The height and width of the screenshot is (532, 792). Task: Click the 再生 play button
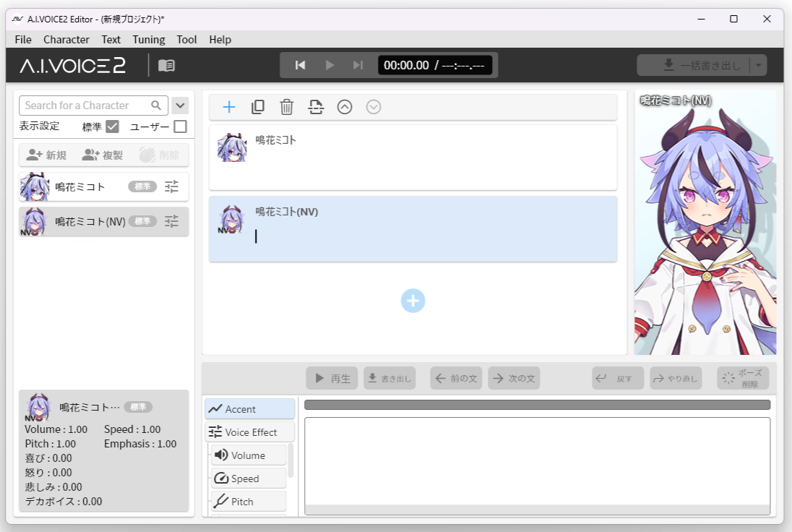[332, 378]
